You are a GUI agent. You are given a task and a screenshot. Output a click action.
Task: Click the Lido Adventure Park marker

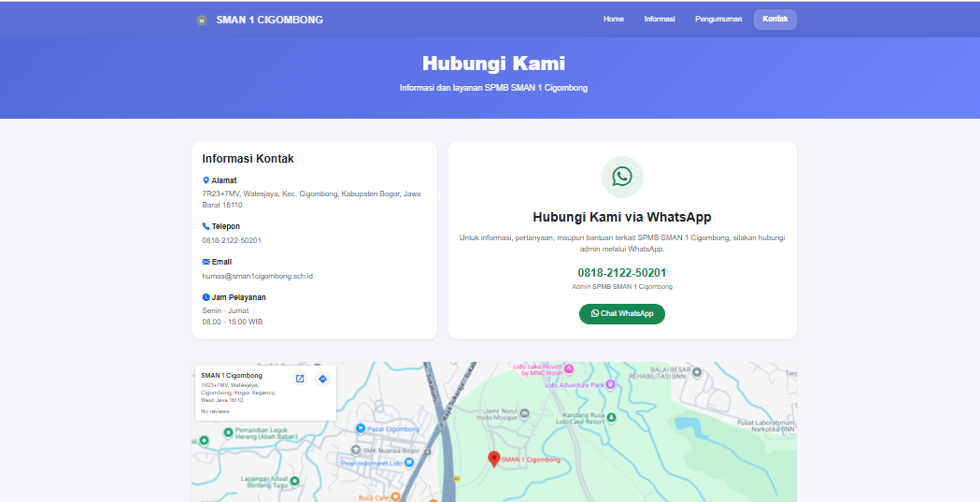click(x=611, y=384)
